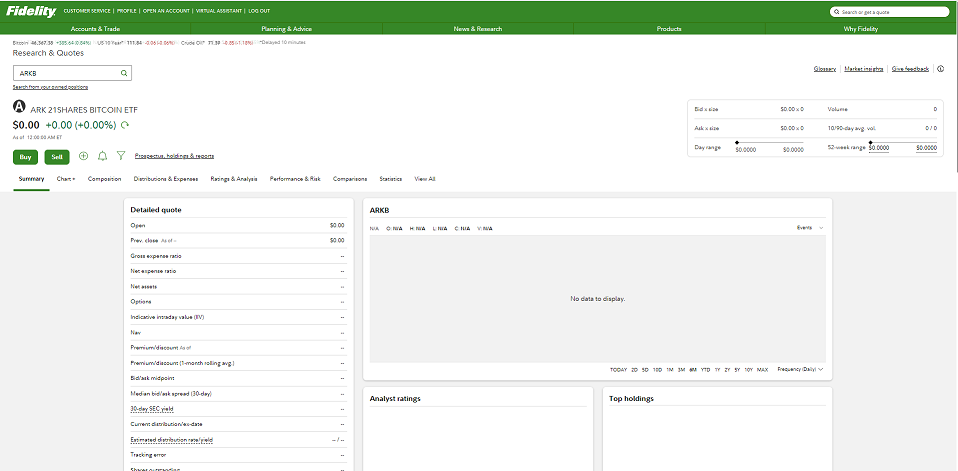Refresh the quote with the circular arrow icon
The height and width of the screenshot is (471, 958).
click(125, 125)
